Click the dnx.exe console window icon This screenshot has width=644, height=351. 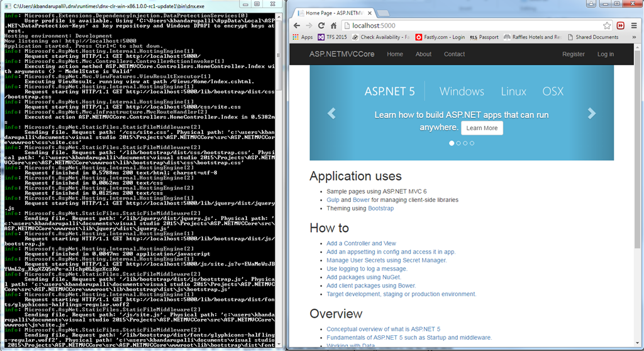(8, 6)
